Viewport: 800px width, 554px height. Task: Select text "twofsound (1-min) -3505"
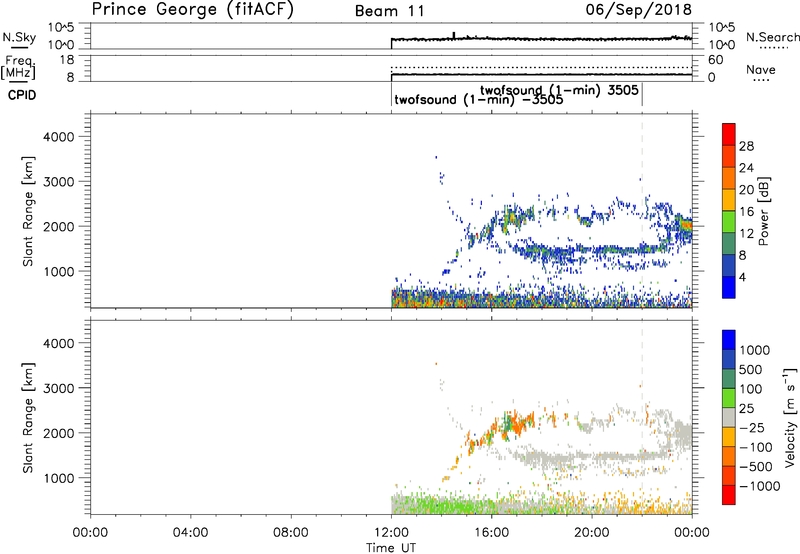479,99
